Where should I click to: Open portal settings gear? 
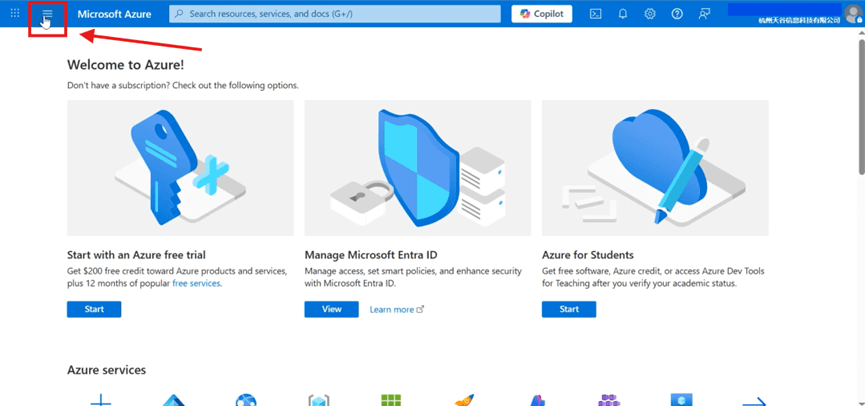tap(650, 14)
